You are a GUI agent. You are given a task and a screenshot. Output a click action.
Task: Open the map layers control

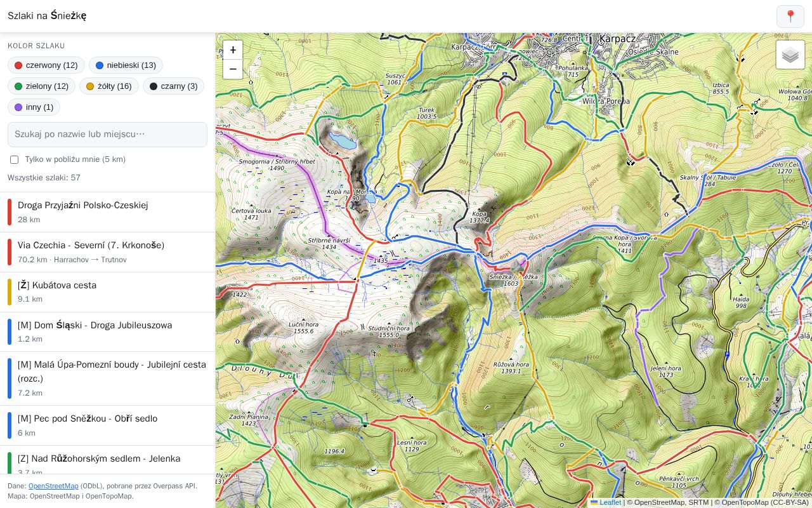(790, 55)
